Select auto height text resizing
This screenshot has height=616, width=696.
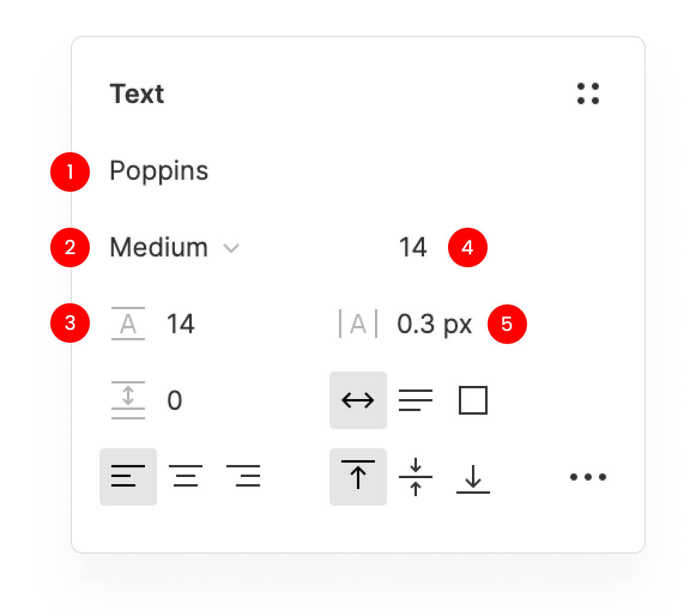tap(416, 400)
